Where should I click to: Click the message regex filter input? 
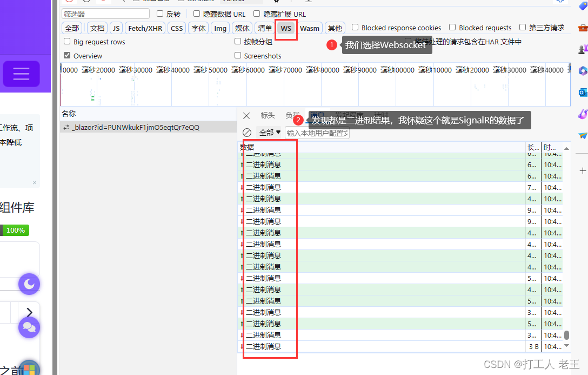[317, 133]
